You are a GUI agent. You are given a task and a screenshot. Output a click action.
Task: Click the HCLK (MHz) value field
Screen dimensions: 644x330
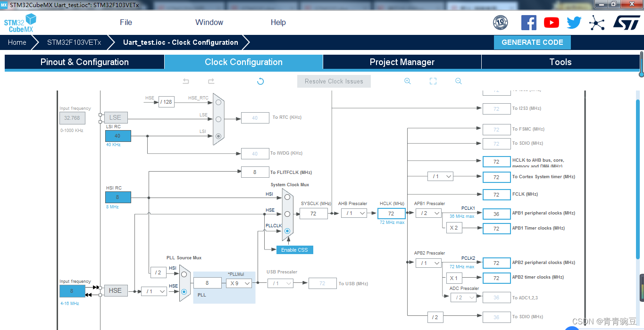click(x=391, y=214)
